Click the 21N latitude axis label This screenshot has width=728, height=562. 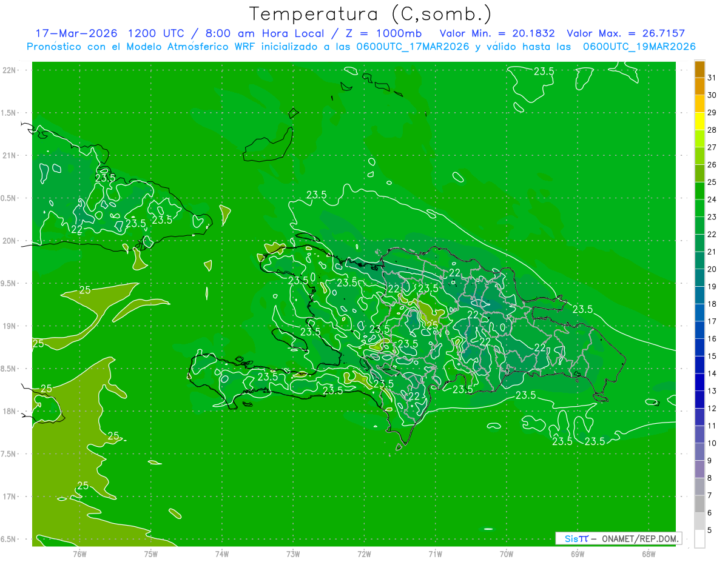[10, 155]
